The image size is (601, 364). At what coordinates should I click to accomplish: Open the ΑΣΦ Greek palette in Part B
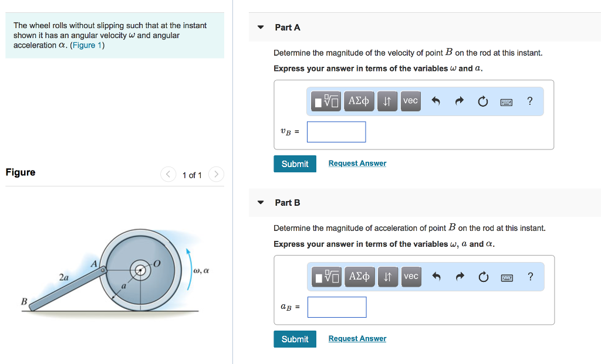(359, 276)
